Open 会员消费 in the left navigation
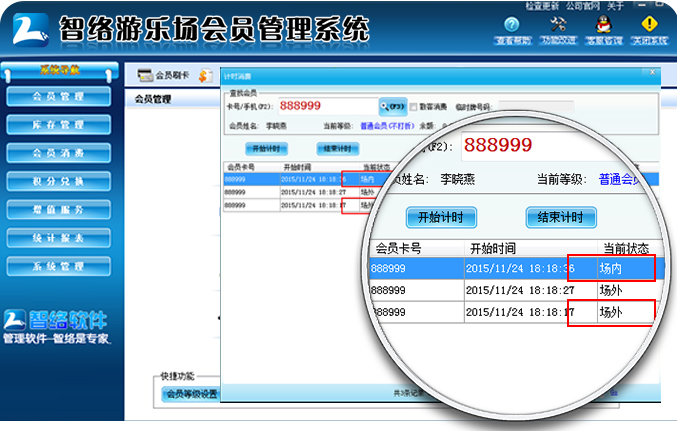The image size is (677, 431). 59,153
